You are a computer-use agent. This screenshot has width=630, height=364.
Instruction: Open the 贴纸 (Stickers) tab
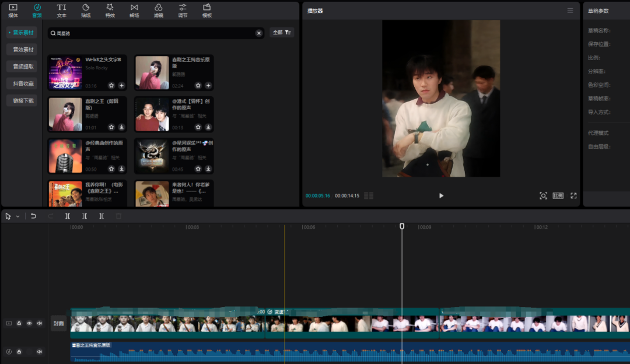point(86,10)
